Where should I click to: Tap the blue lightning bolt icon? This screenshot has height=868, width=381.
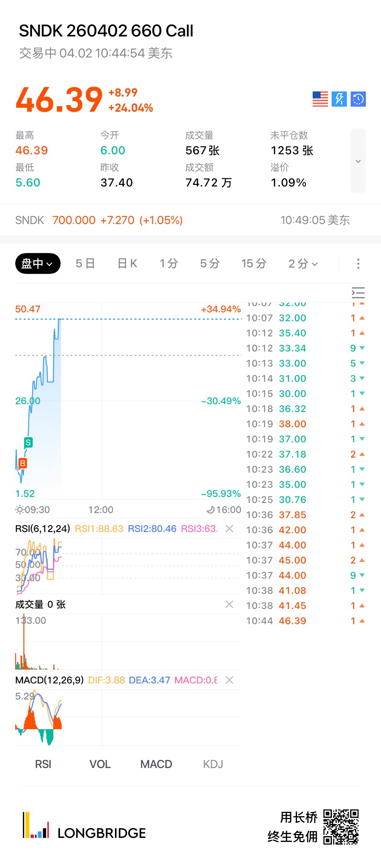[339, 99]
